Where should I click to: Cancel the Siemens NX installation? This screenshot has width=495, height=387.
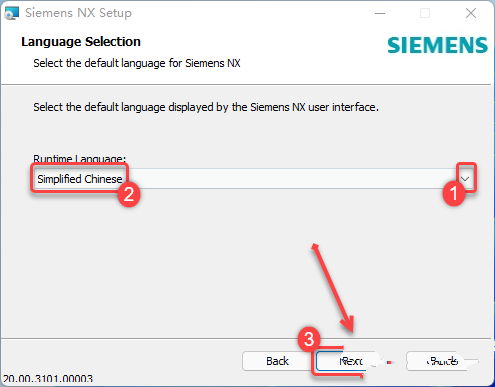(x=442, y=361)
